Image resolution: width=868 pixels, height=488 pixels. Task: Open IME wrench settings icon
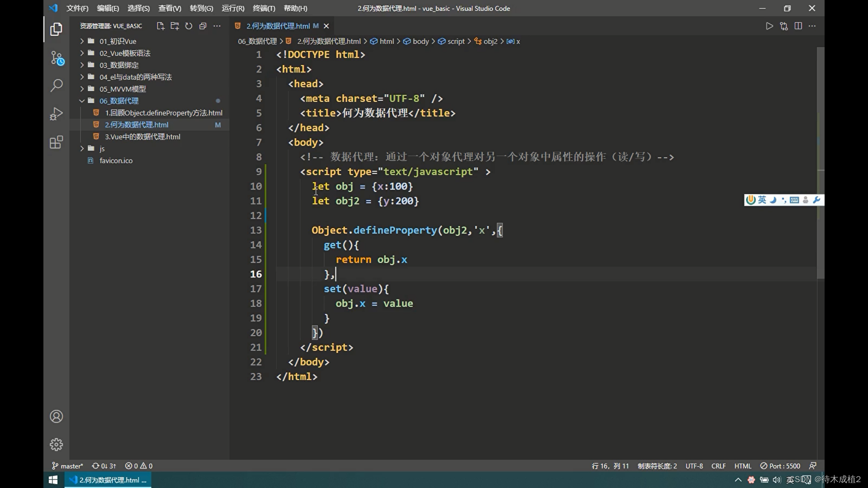point(816,200)
